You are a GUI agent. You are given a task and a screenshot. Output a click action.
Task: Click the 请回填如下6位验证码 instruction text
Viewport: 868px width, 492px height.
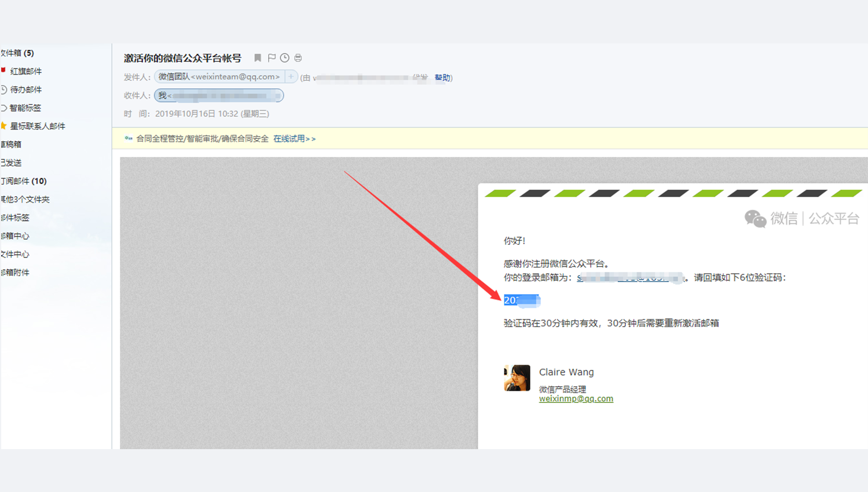coord(740,278)
